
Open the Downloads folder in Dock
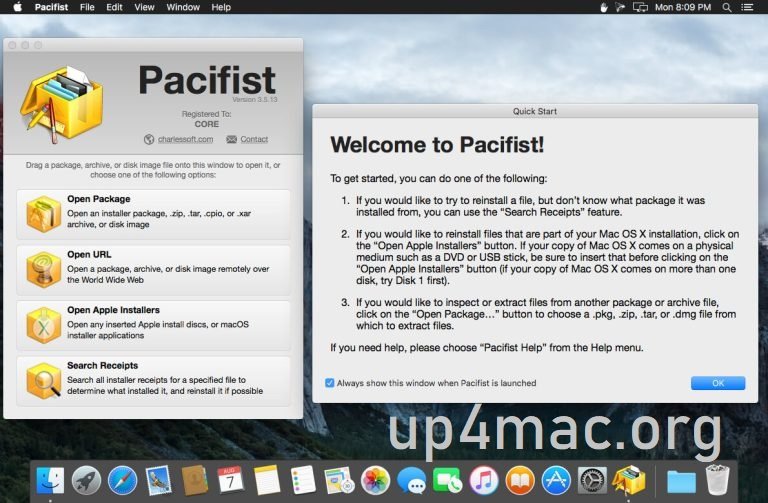[681, 481]
